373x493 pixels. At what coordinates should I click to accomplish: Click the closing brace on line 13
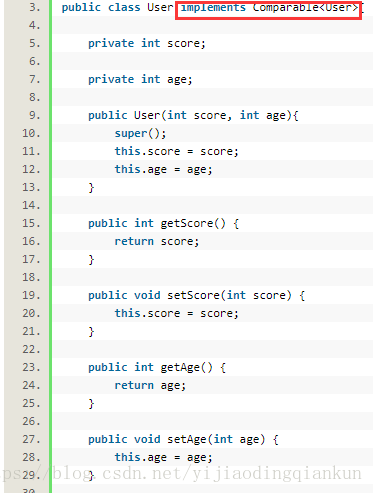click(91, 188)
